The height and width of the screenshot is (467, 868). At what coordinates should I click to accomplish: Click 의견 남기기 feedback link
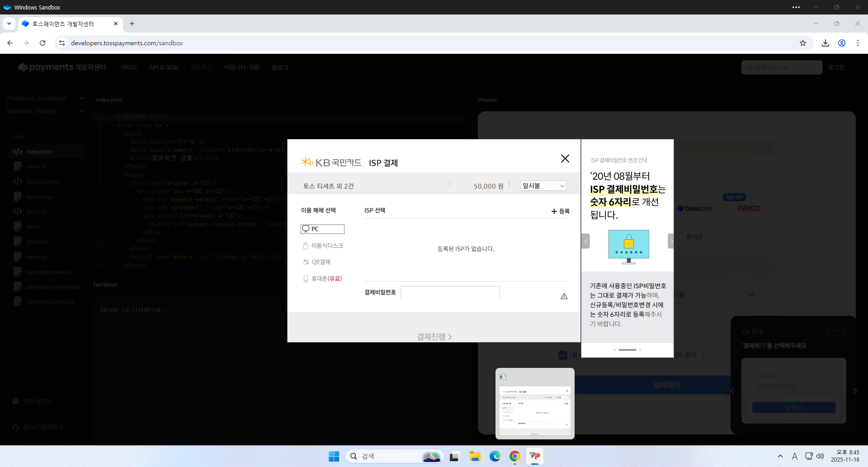(x=33, y=401)
